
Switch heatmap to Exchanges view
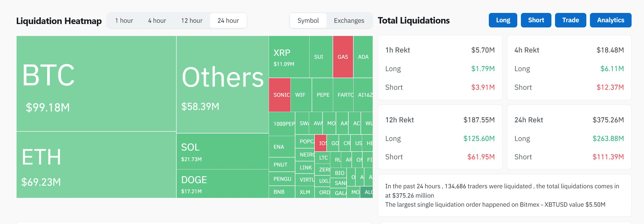coord(349,20)
